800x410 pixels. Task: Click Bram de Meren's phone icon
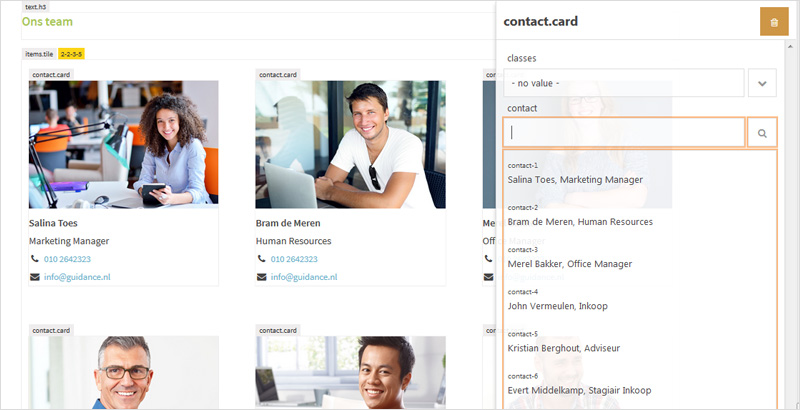pos(261,259)
